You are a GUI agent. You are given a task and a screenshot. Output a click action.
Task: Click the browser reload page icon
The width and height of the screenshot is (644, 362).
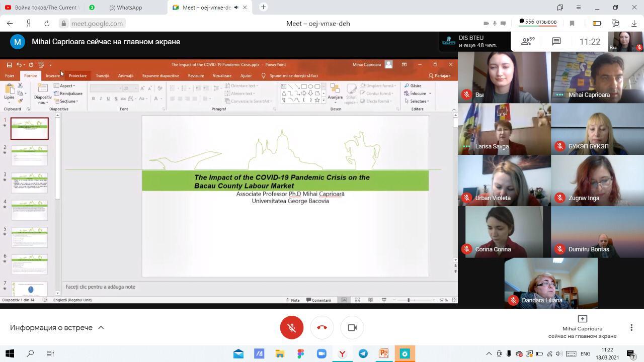[x=47, y=23]
